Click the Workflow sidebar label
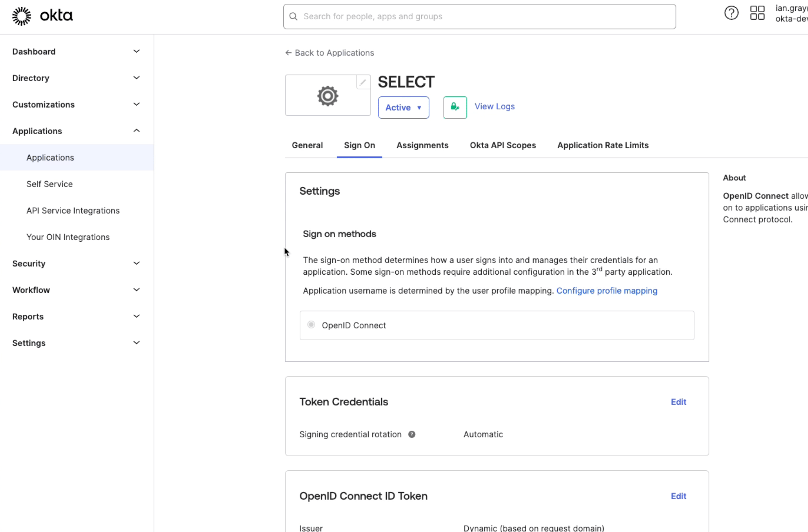808x532 pixels. (x=31, y=290)
